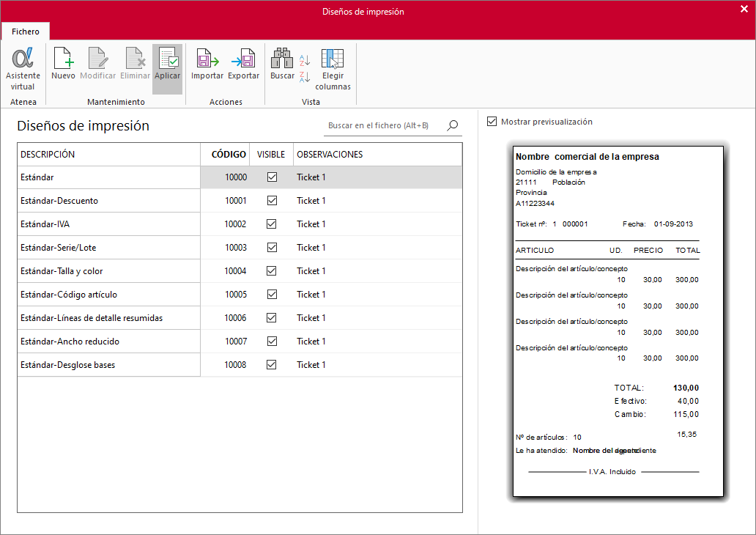Click code cell 10002
Viewport: 756px width, 535px height.
(225, 224)
